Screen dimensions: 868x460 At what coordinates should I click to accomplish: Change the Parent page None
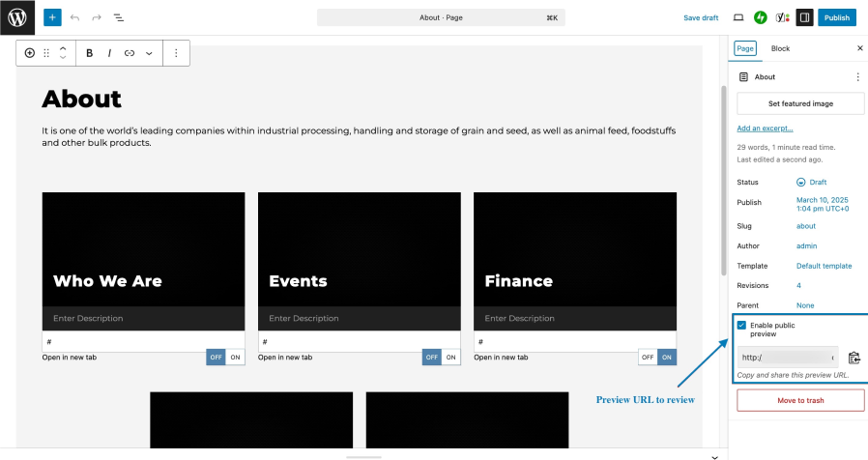(805, 305)
